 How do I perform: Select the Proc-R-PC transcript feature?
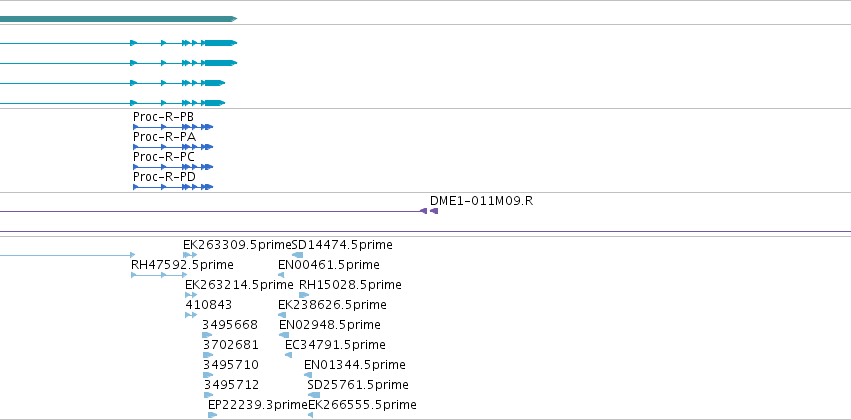tap(173, 167)
